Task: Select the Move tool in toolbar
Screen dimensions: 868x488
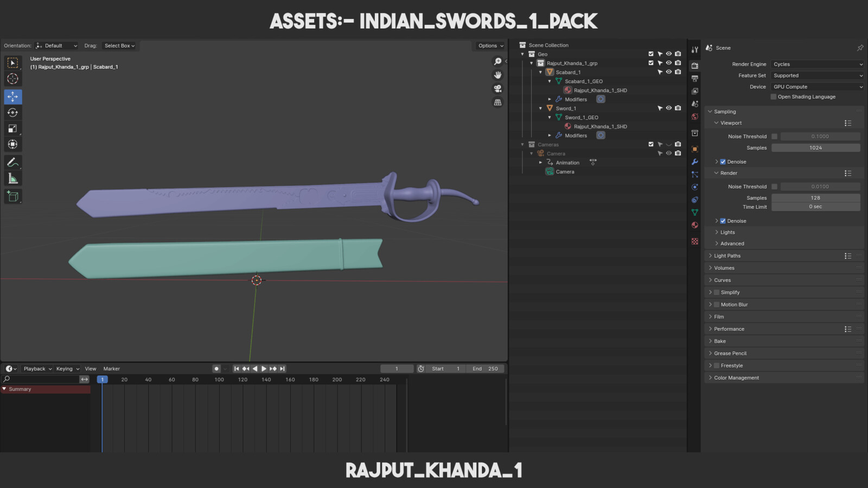Action: (13, 97)
